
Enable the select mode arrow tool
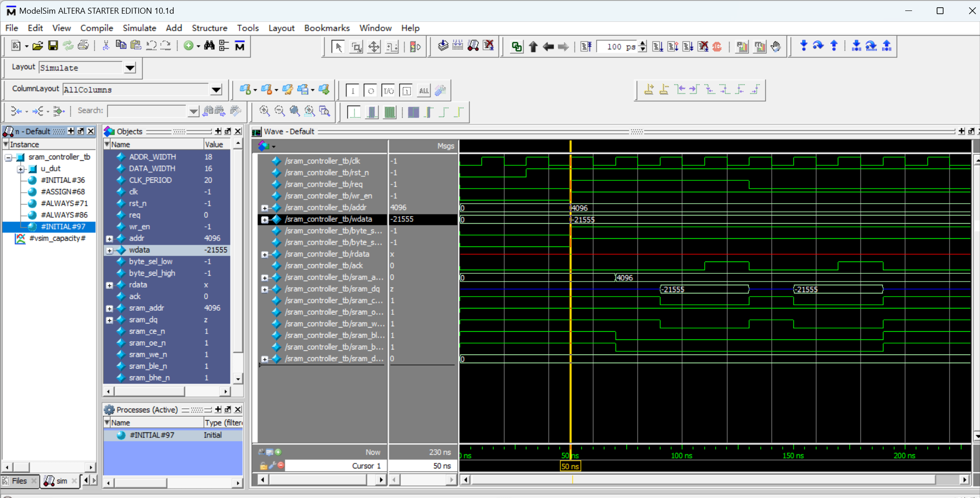pyautogui.click(x=338, y=46)
